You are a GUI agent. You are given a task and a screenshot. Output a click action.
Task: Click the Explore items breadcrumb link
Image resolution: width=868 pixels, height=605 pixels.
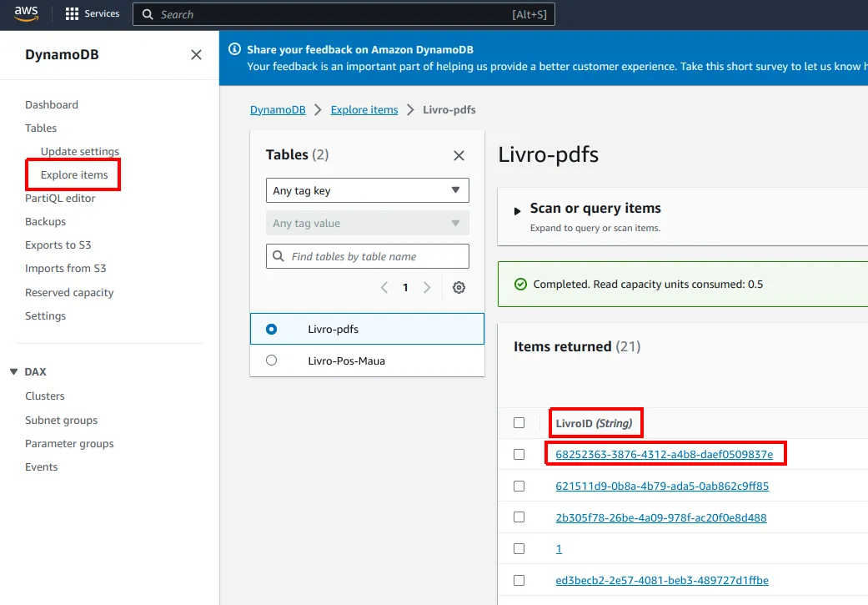pyautogui.click(x=364, y=109)
